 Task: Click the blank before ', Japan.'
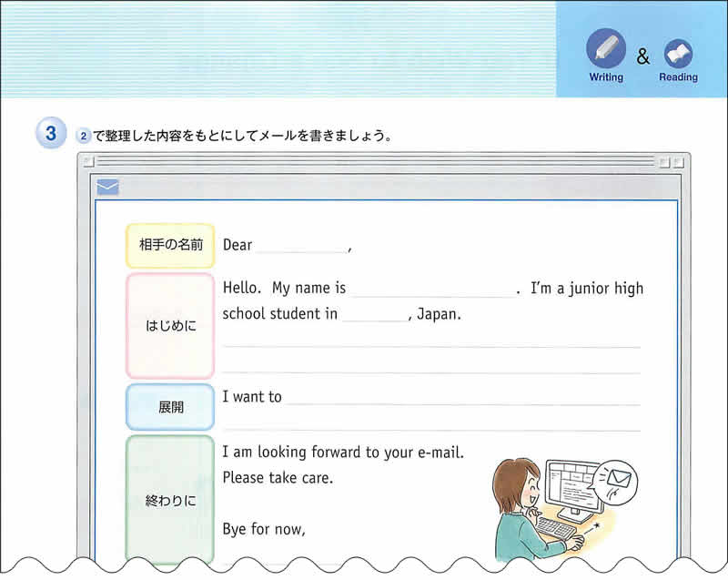pos(375,315)
